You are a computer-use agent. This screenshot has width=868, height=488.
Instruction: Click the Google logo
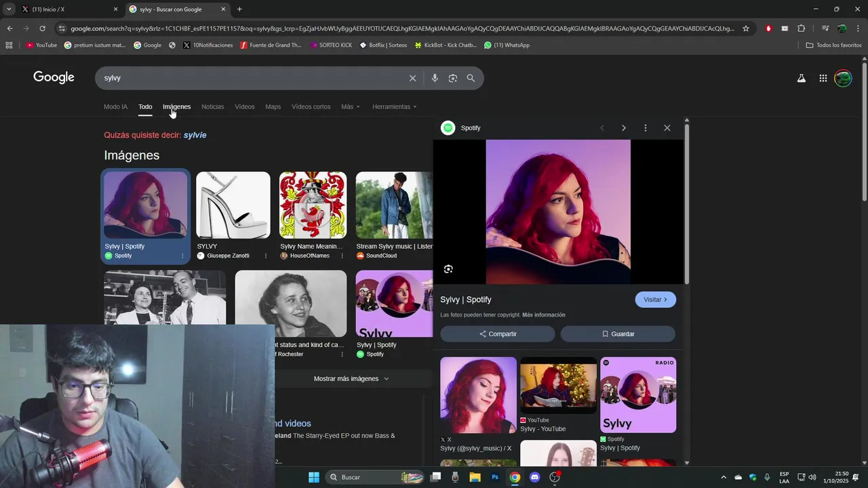click(54, 77)
